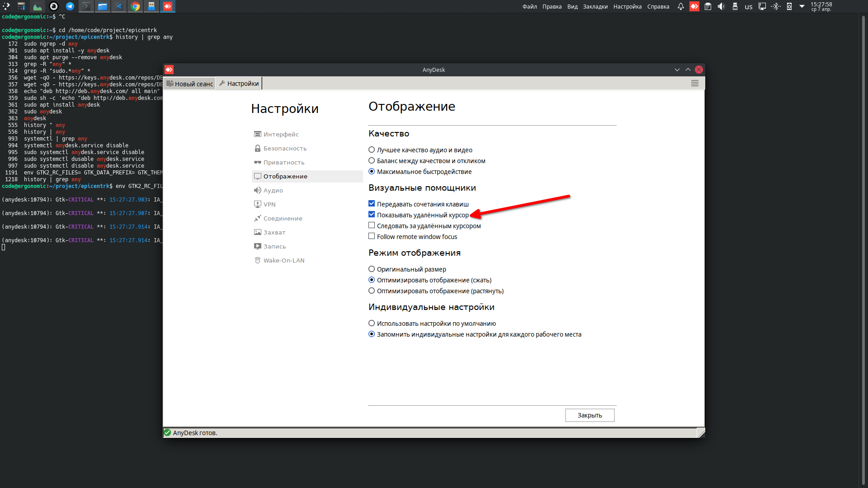Screen dimensions: 868x488
Task: Open the file manager folder icon
Action: pos(103,6)
